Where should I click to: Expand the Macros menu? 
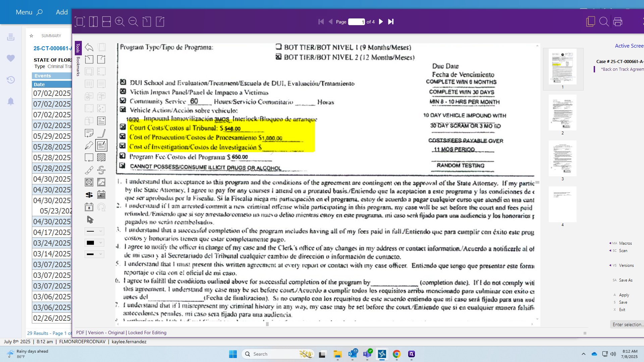pyautogui.click(x=625, y=243)
